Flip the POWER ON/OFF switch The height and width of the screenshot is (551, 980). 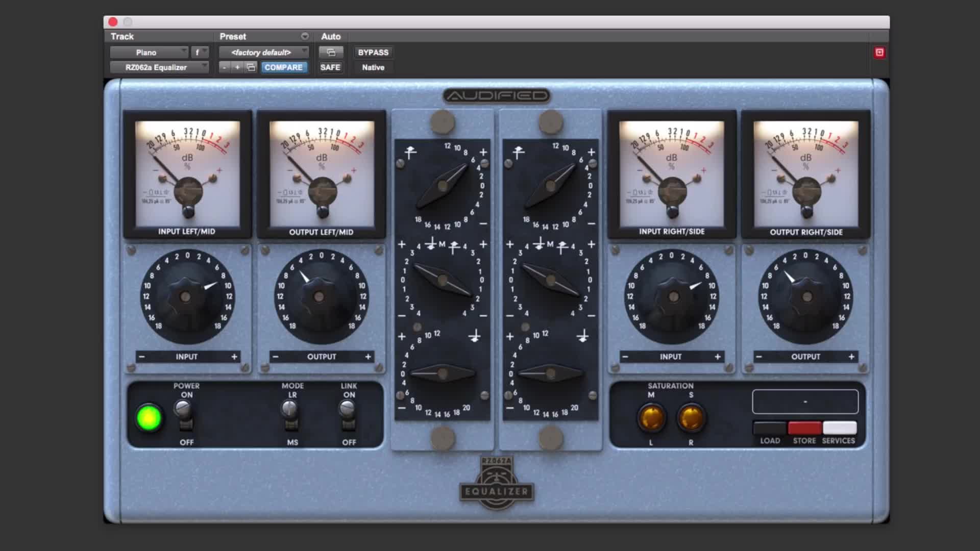coord(183,414)
